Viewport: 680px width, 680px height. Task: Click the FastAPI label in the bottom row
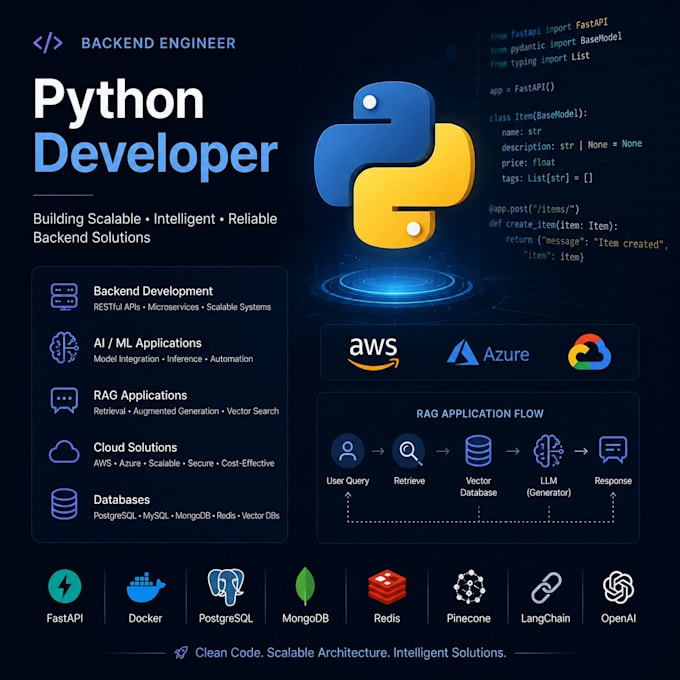click(x=65, y=618)
